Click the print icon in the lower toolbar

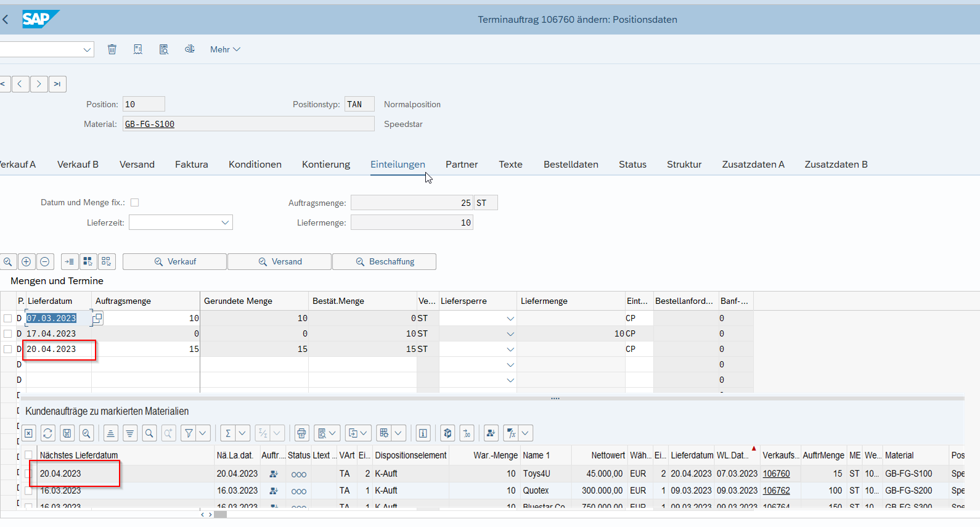pyautogui.click(x=301, y=433)
